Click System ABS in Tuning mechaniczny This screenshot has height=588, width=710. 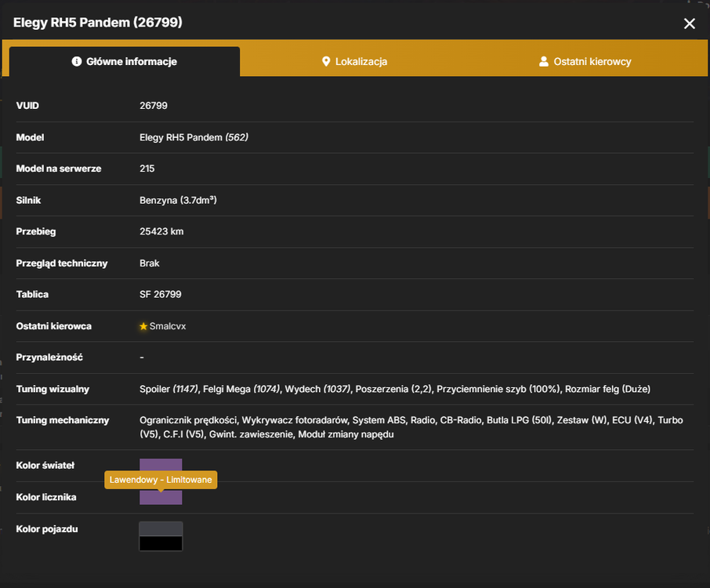click(x=379, y=420)
